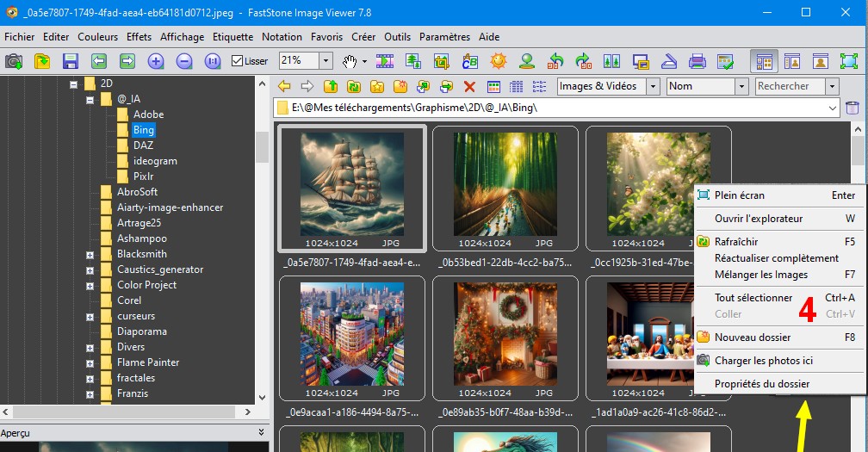868x452 pixels.
Task: Click the screen capture icon
Action: pos(641,61)
